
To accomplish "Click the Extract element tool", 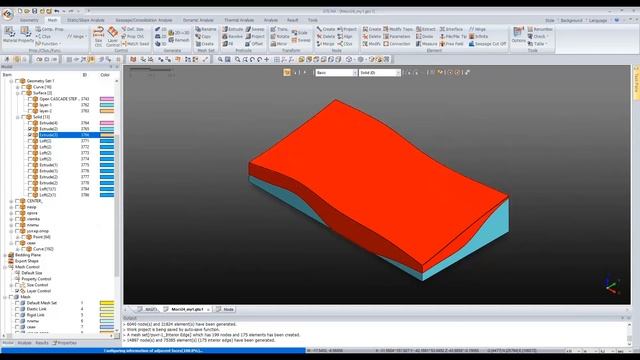I will pyautogui.click(x=426, y=29).
